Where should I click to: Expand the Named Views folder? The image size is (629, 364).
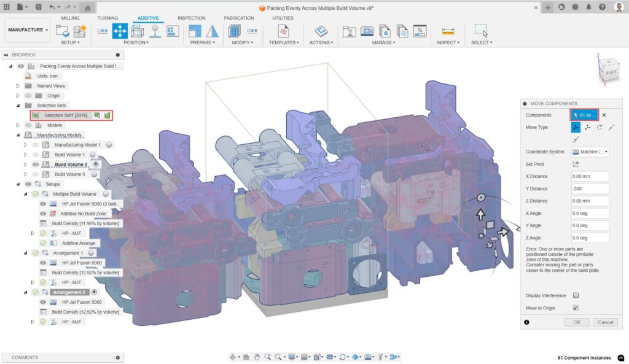click(x=18, y=86)
